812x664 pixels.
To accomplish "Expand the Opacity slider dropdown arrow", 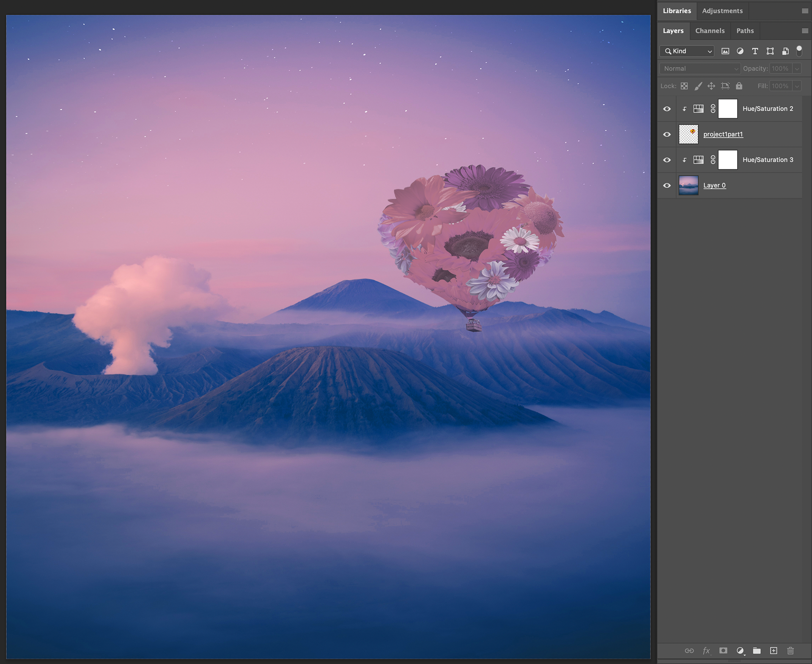I will pyautogui.click(x=797, y=68).
